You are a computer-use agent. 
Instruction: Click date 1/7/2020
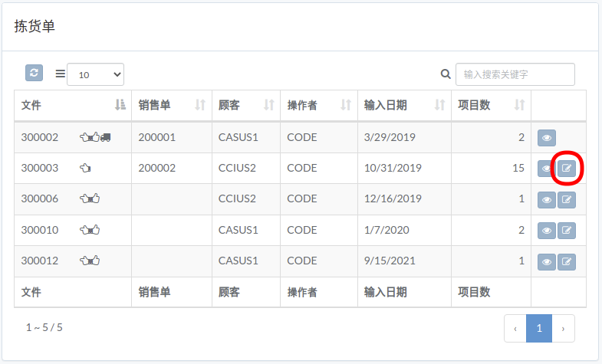(x=387, y=230)
